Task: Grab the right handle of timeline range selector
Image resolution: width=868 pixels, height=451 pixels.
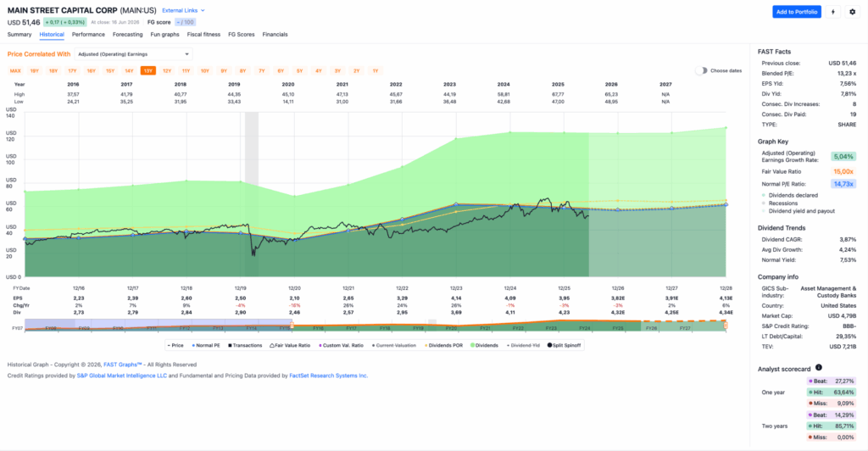Action: coord(726,326)
